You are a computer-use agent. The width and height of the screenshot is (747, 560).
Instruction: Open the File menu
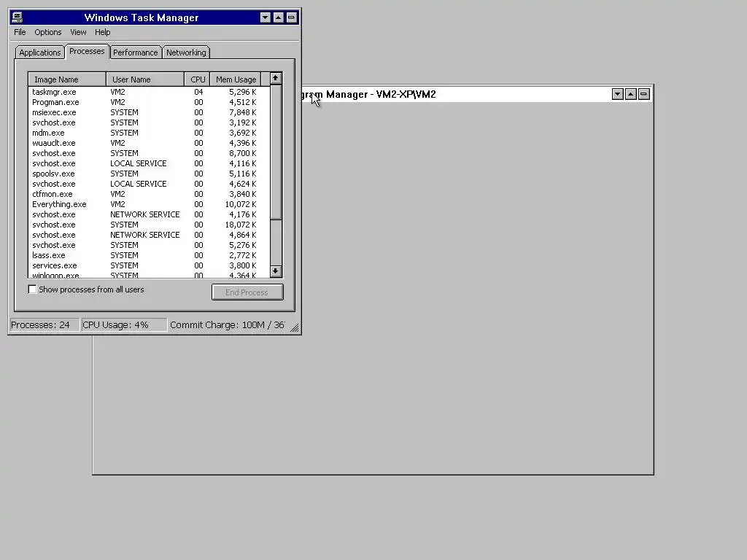[x=20, y=32]
